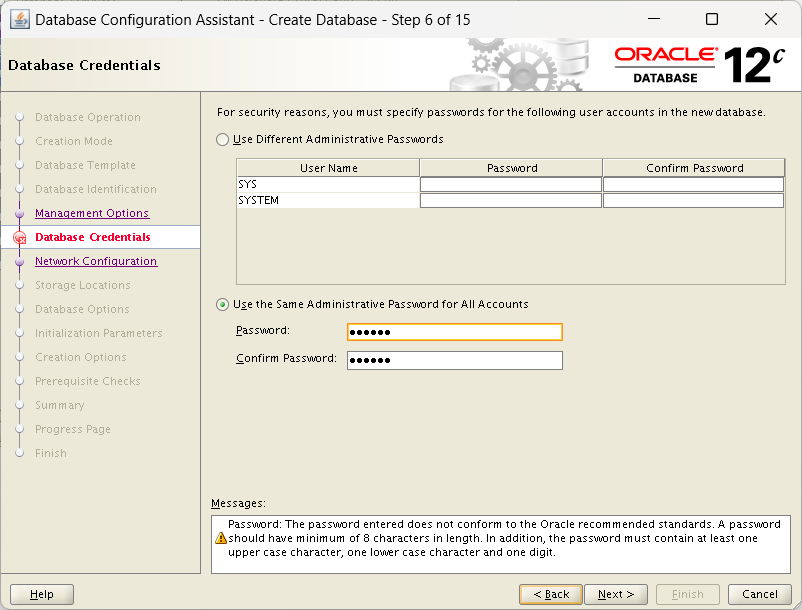802x610 pixels.
Task: Focus the Password input field
Action: [x=455, y=332]
